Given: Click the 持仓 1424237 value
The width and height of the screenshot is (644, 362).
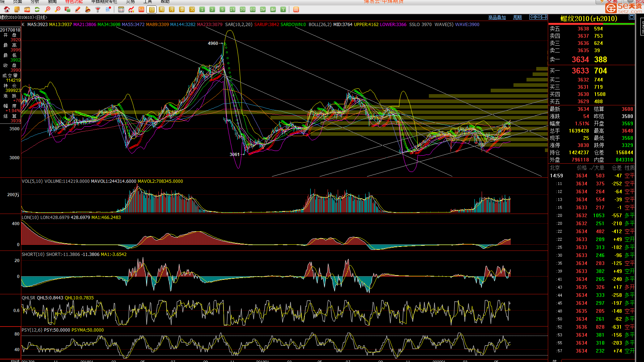Looking at the screenshot, I should point(579,152).
